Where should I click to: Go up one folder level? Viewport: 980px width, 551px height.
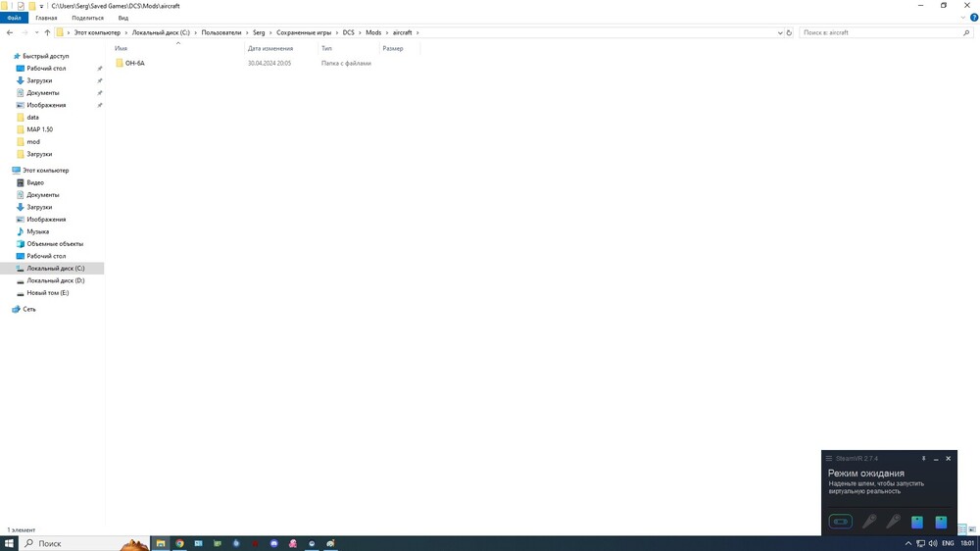click(47, 32)
